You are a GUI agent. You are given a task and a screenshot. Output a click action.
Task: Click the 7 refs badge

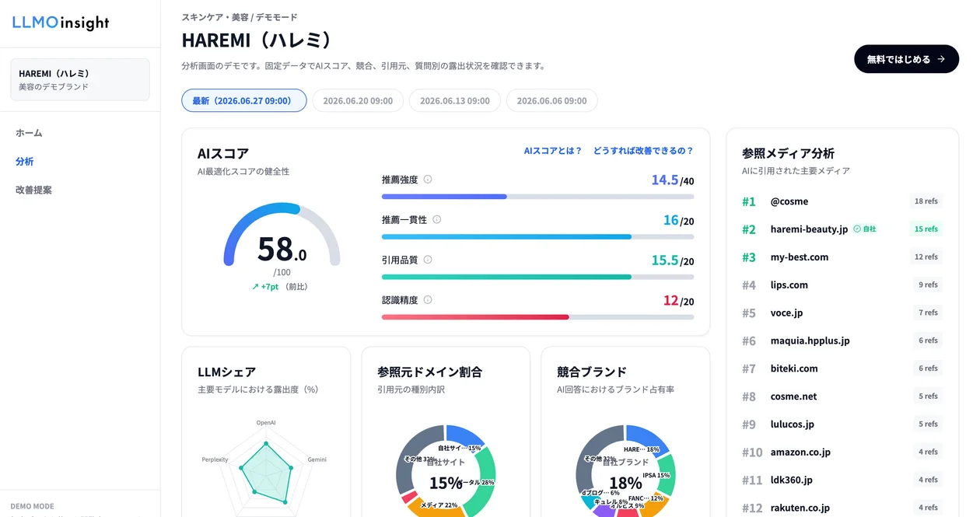[x=928, y=313]
